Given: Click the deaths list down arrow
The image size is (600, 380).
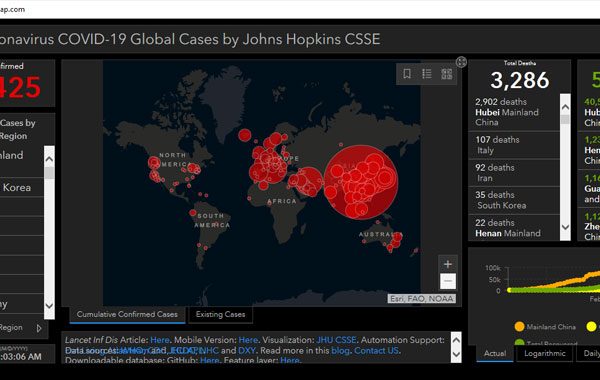Looking at the screenshot, I should 565,227.
